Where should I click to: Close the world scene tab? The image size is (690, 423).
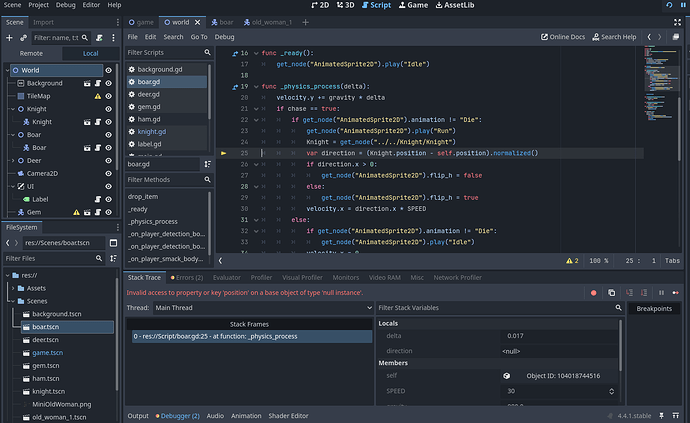tap(198, 22)
